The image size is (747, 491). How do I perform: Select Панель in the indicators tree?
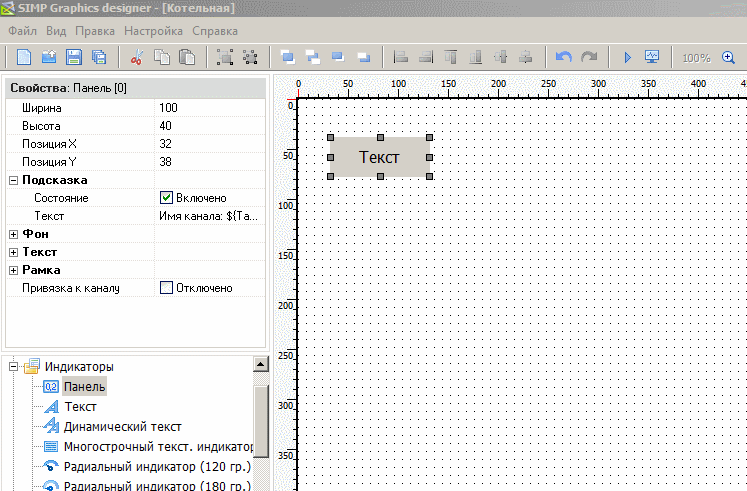pyautogui.click(x=84, y=387)
